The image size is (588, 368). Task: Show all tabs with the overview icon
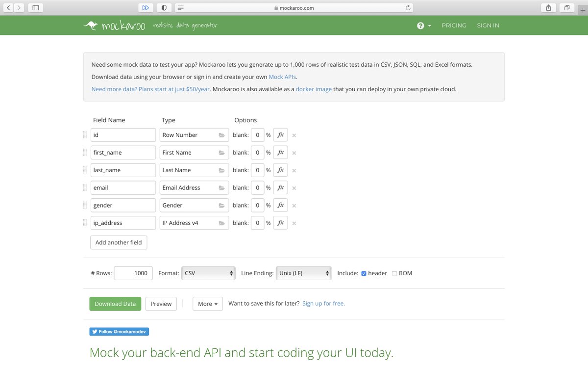pos(566,8)
